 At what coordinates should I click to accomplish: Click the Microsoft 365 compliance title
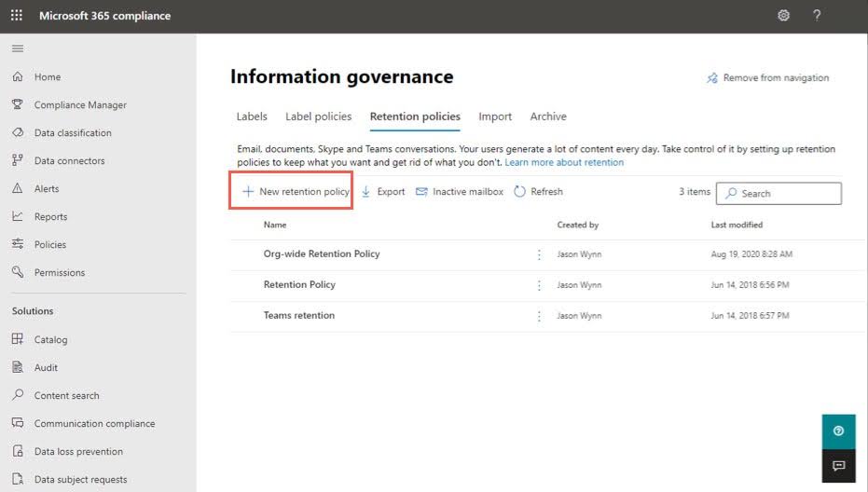(104, 16)
